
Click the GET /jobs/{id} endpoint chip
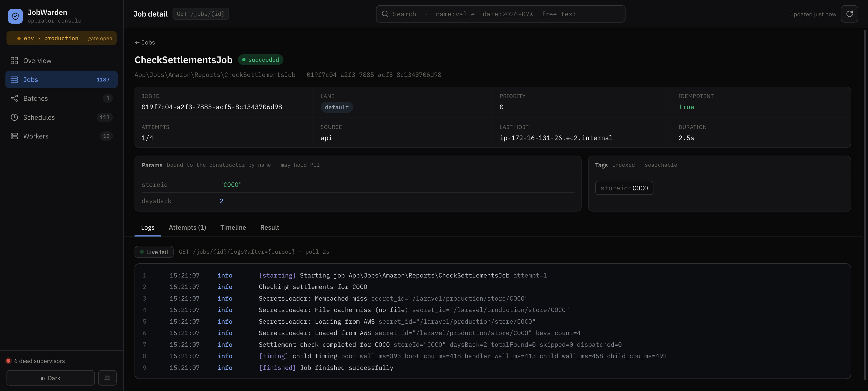200,14
